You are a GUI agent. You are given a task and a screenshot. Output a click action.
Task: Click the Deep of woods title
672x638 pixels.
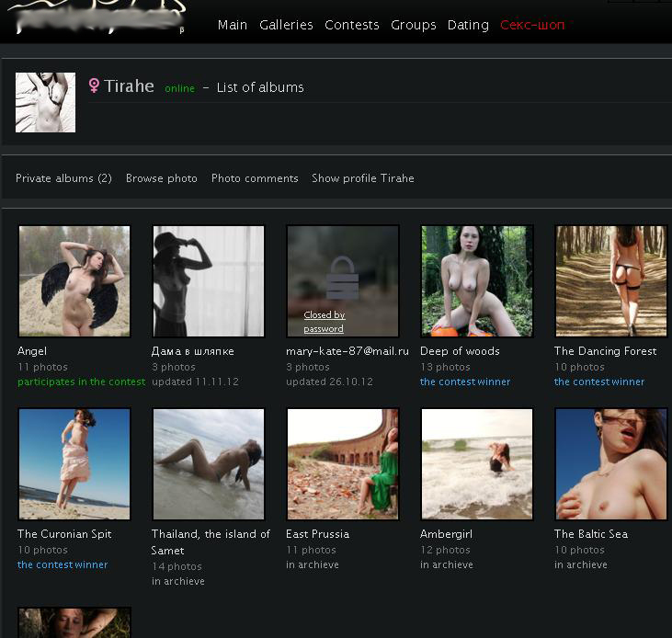click(x=460, y=351)
